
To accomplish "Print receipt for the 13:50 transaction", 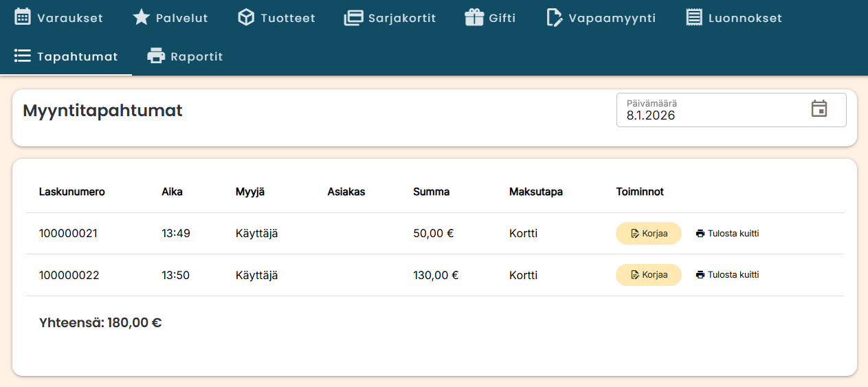I will pyautogui.click(x=727, y=275).
